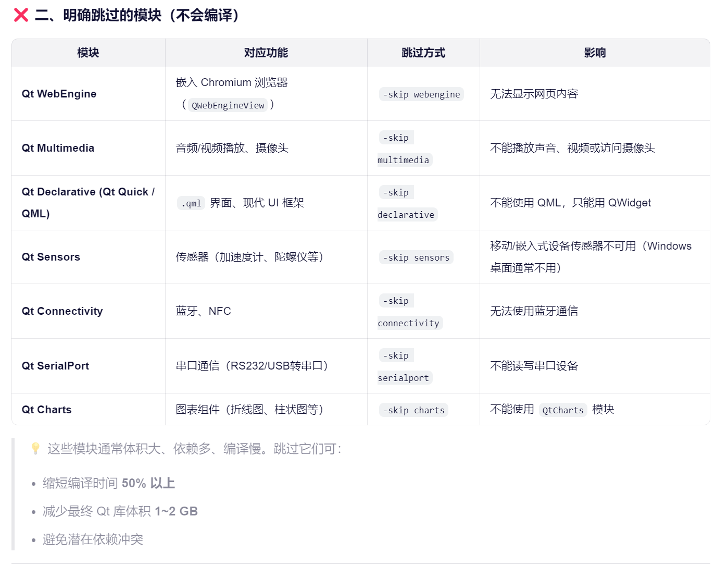Click the -skip sensors code chip
Image resolution: width=728 pixels, height=566 pixels.
pyautogui.click(x=416, y=257)
